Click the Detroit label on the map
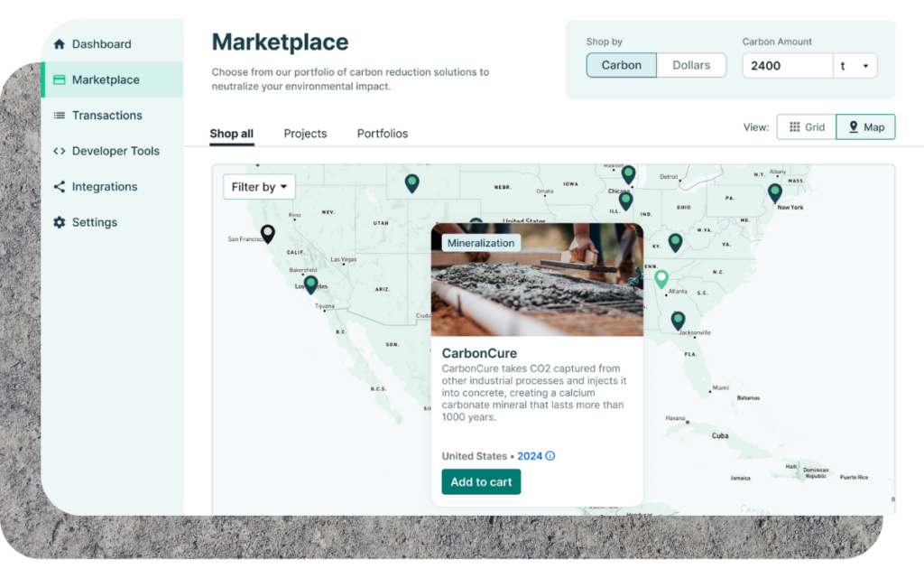This screenshot has width=924, height=578. 669,176
